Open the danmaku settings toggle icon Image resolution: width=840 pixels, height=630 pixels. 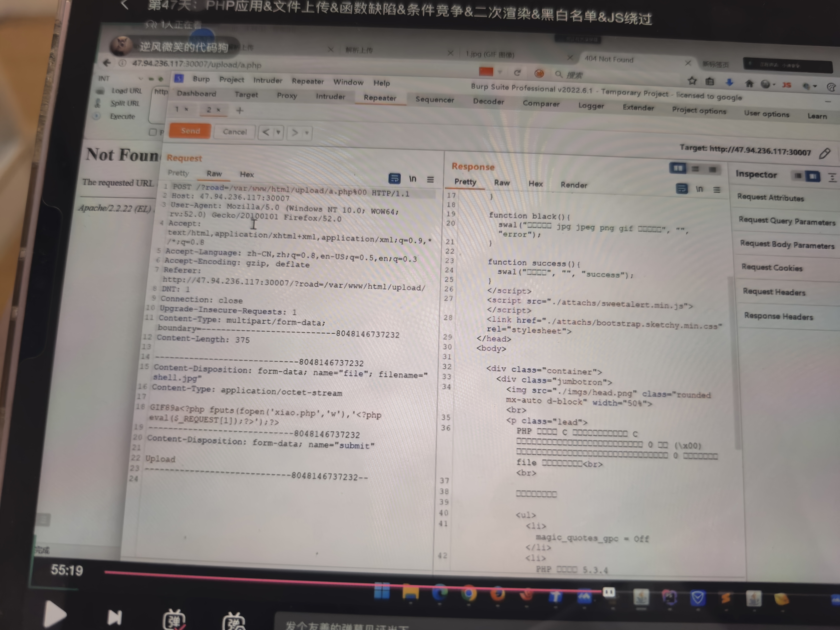pos(234,622)
